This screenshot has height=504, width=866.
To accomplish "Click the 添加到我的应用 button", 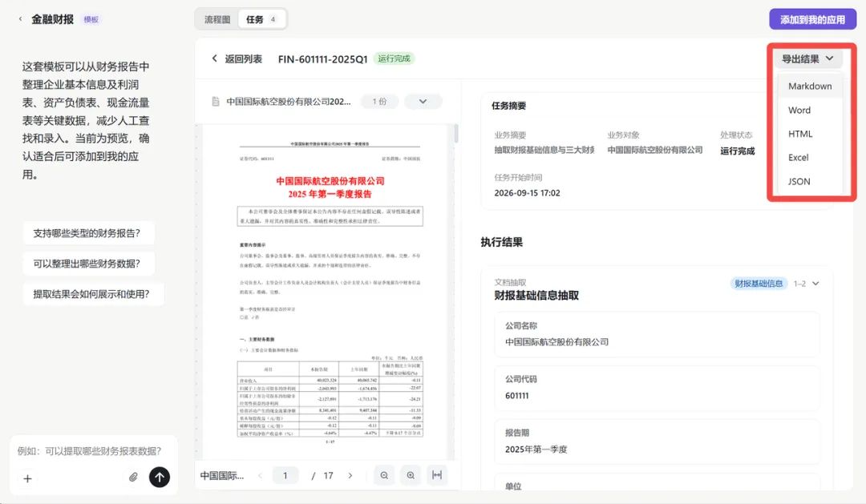I will click(812, 19).
